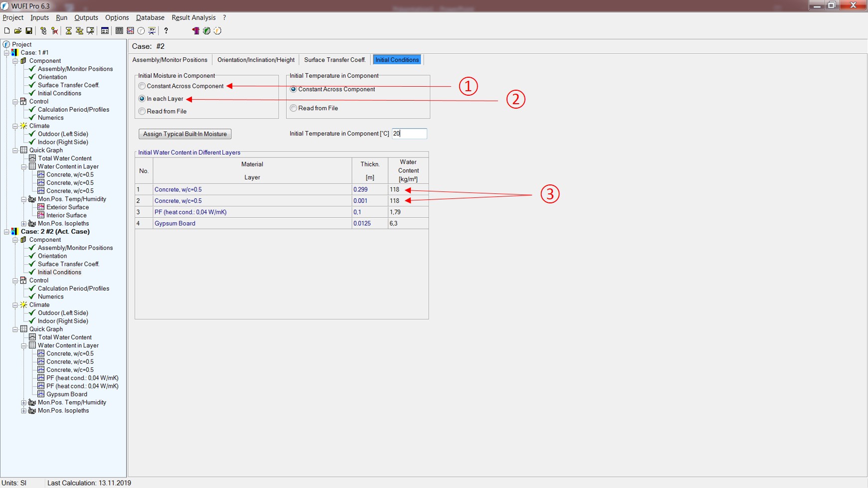Select Read from File moisture option
This screenshot has height=488, width=868.
click(142, 111)
